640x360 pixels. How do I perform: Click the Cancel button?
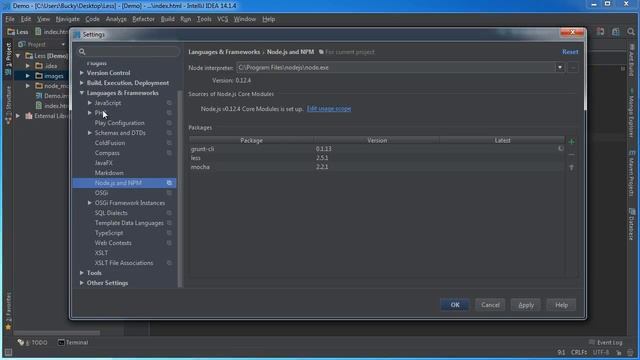[x=490, y=305]
